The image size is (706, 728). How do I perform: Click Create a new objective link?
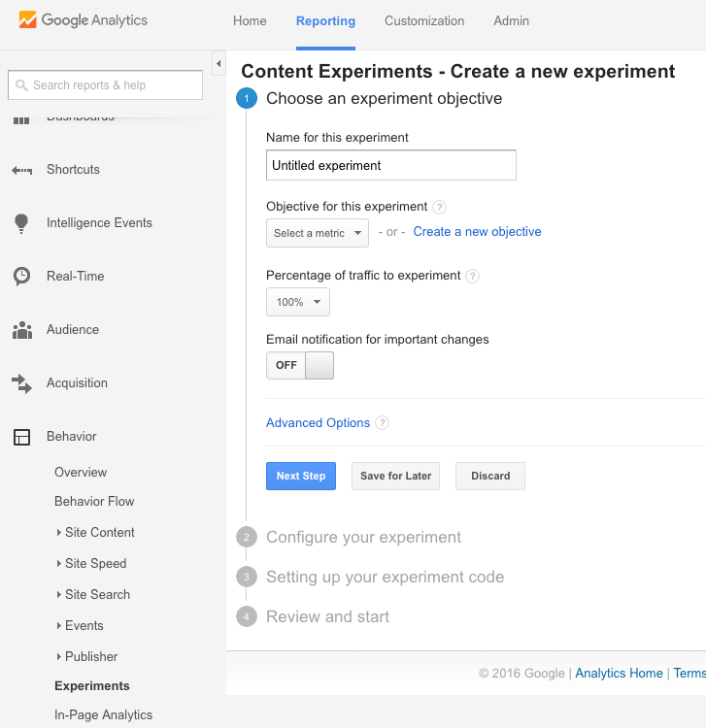point(477,232)
